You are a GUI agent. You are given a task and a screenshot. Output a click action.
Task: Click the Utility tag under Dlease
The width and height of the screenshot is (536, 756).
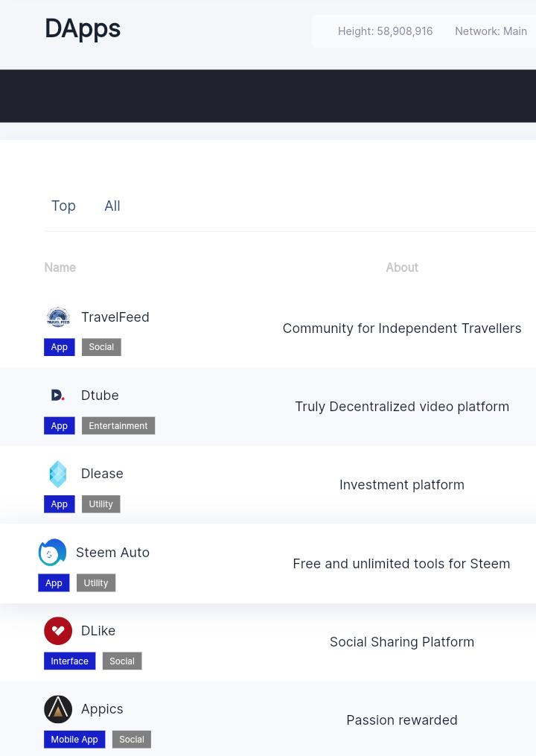point(100,504)
